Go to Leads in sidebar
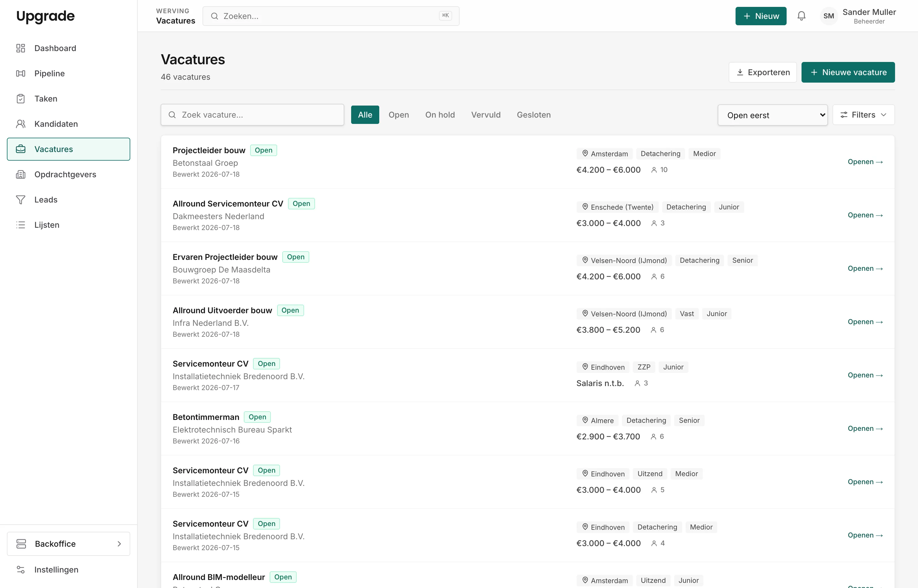Image resolution: width=918 pixels, height=588 pixels. coord(68,200)
